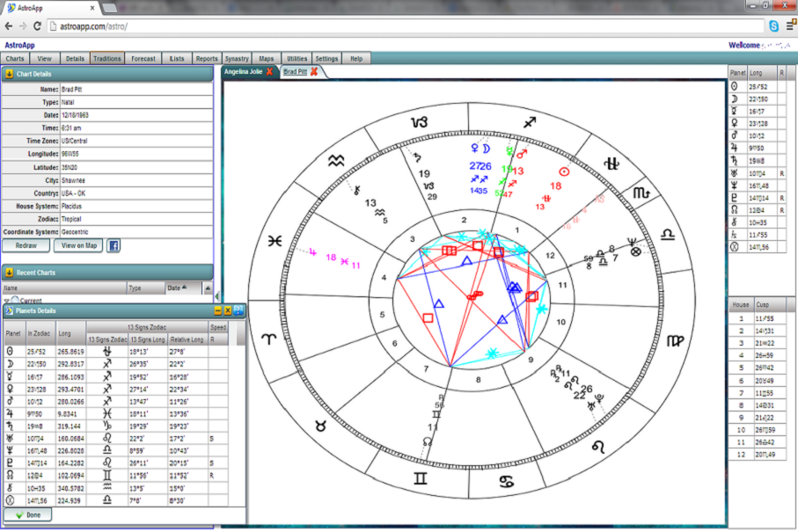
Task: Click the View on Map button
Action: click(79, 245)
